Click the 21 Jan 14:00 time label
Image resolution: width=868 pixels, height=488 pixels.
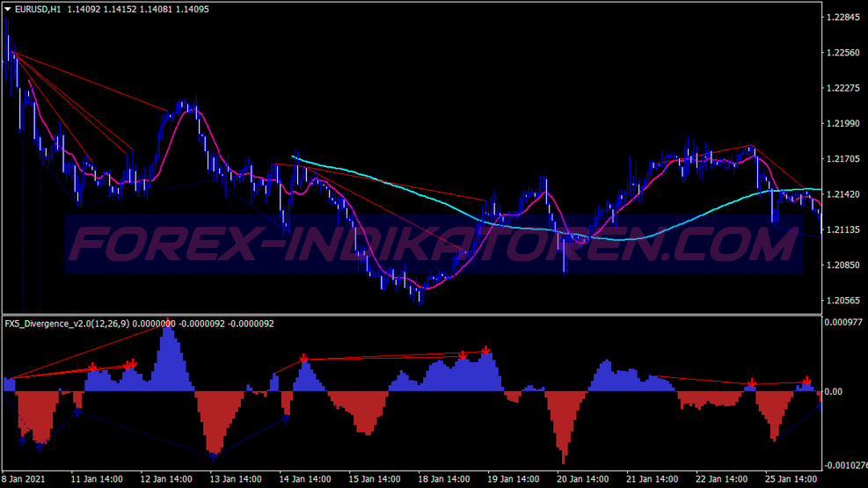tap(653, 479)
